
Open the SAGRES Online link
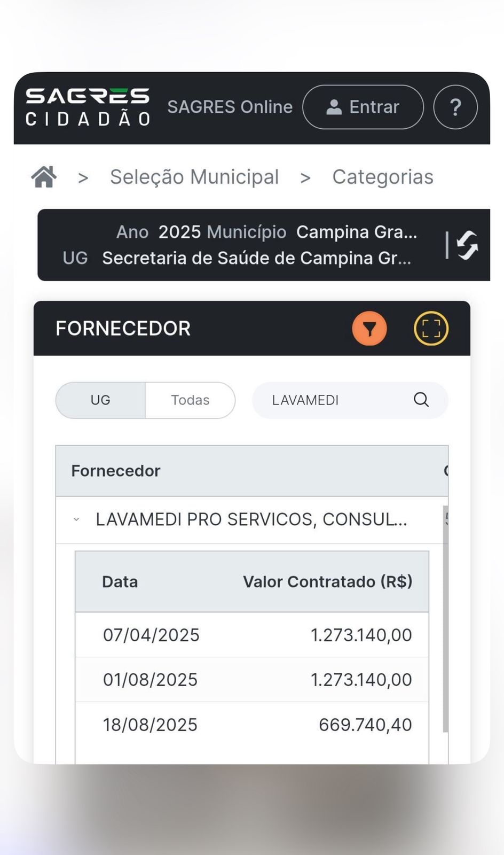coord(230,107)
